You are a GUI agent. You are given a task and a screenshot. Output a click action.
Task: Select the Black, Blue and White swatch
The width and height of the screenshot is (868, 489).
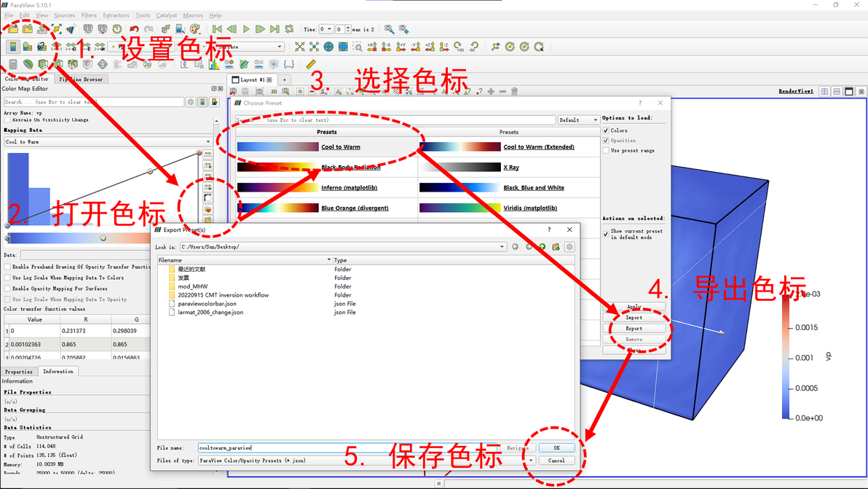pyautogui.click(x=460, y=188)
